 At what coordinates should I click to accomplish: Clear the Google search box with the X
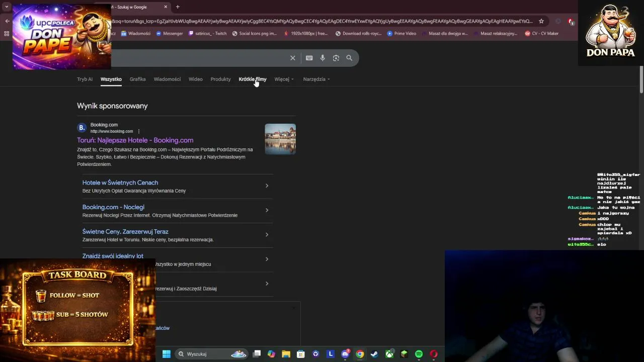(293, 58)
